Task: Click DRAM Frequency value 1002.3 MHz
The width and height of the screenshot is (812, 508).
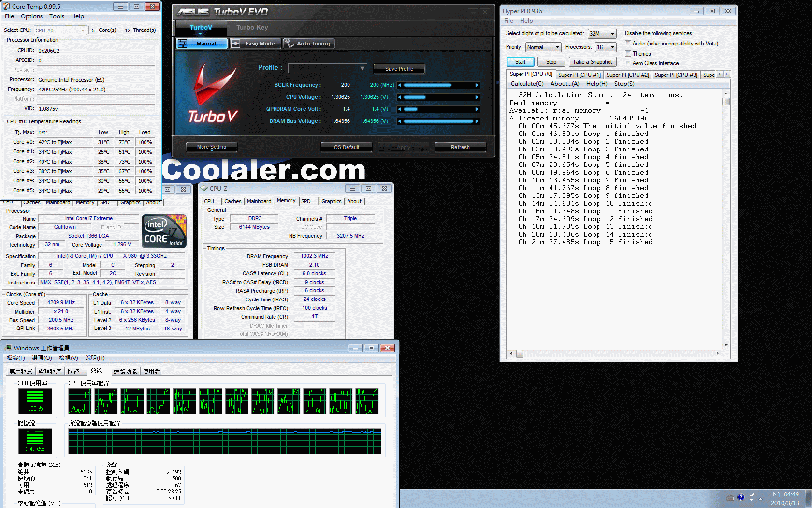Action: [x=314, y=256]
